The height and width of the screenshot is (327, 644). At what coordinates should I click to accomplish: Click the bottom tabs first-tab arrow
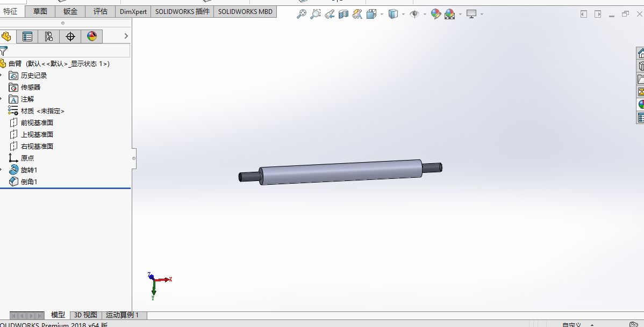click(x=13, y=316)
